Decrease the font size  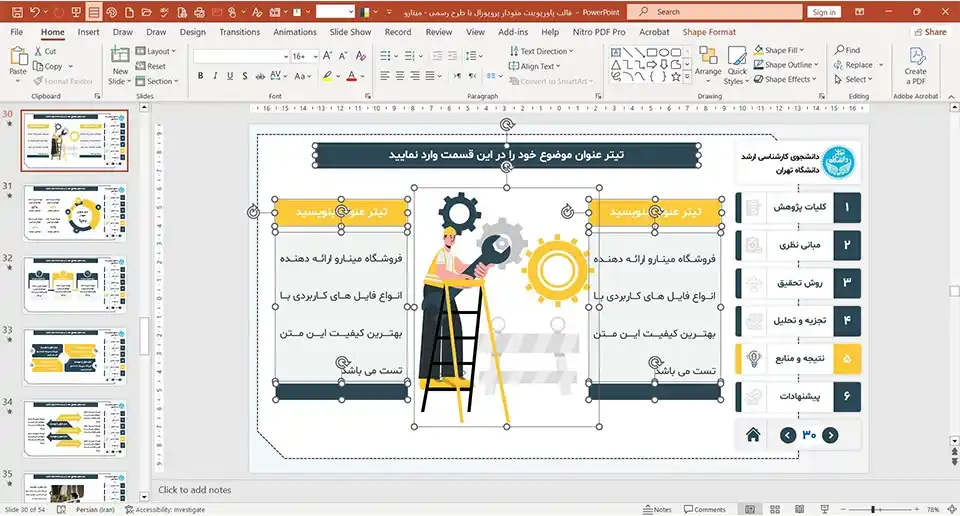(x=343, y=56)
